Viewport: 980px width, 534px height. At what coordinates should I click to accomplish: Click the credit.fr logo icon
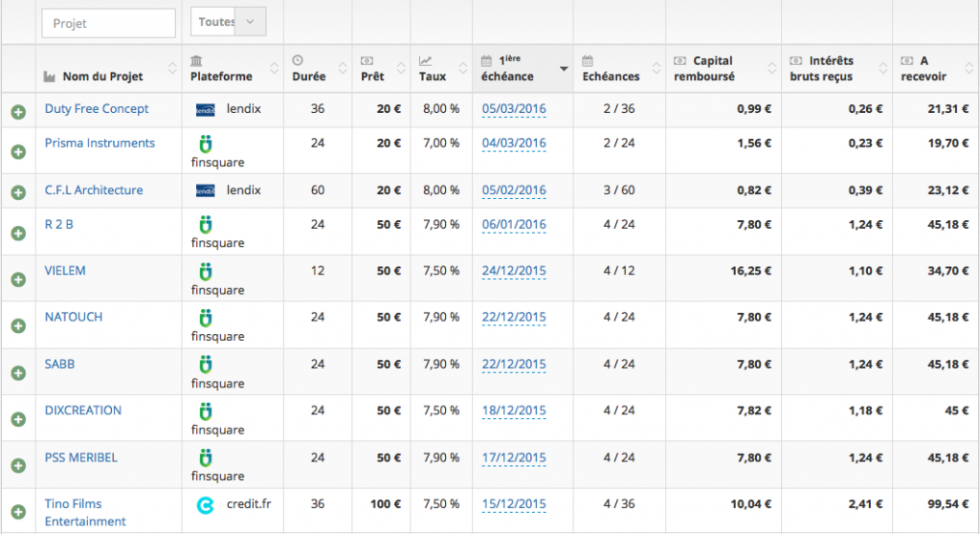pyautogui.click(x=205, y=504)
